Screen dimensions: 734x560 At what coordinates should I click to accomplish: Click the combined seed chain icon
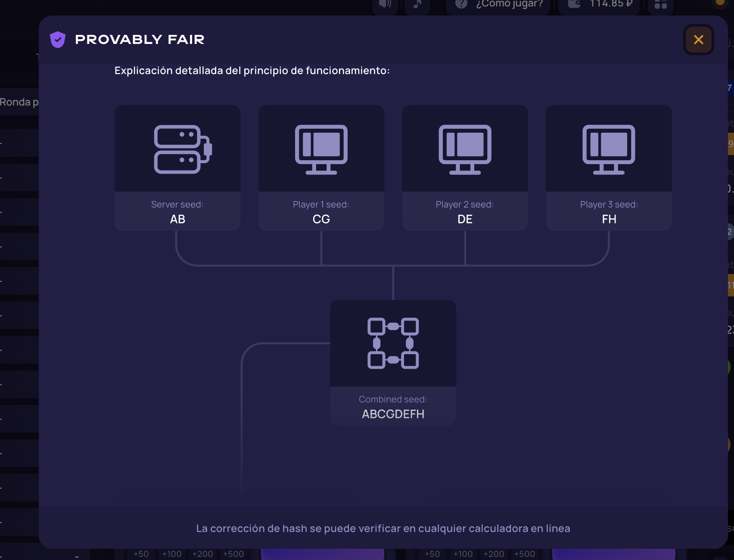pos(393,343)
